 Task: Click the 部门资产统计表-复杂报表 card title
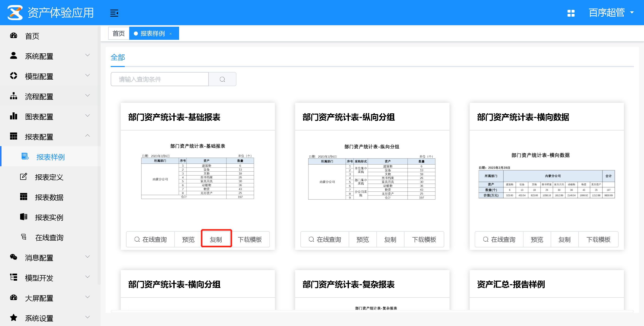coord(348,284)
